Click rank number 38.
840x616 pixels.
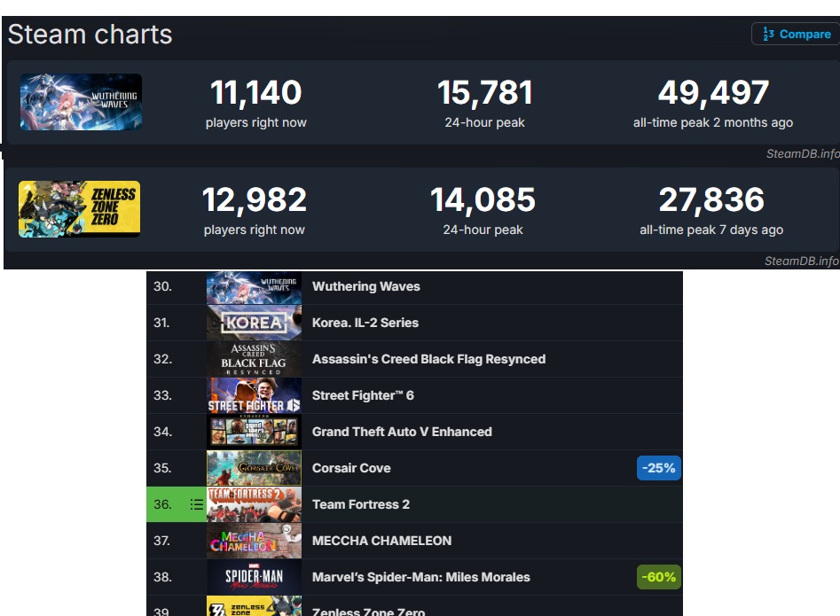163,578
